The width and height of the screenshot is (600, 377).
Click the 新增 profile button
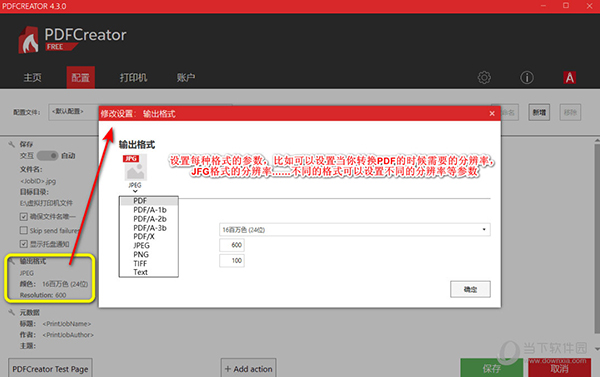click(539, 112)
